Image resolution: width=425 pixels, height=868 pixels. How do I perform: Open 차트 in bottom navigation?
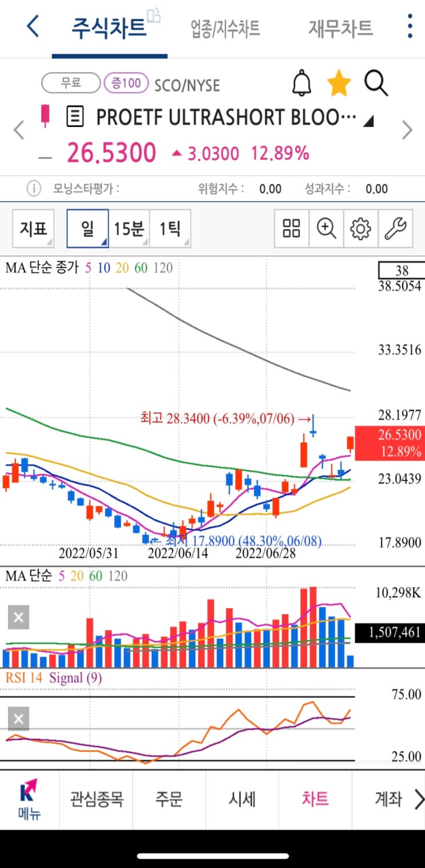click(315, 799)
